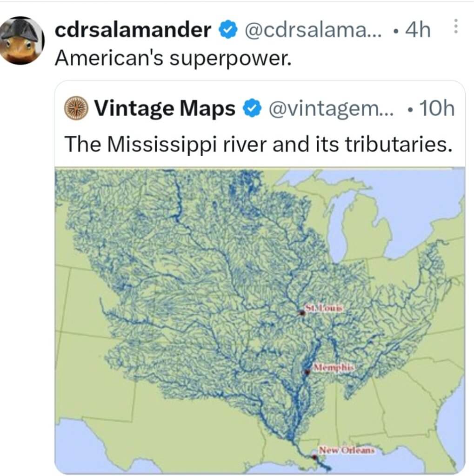Click the 4h timestamp
The height and width of the screenshot is (476, 474).
click(418, 31)
